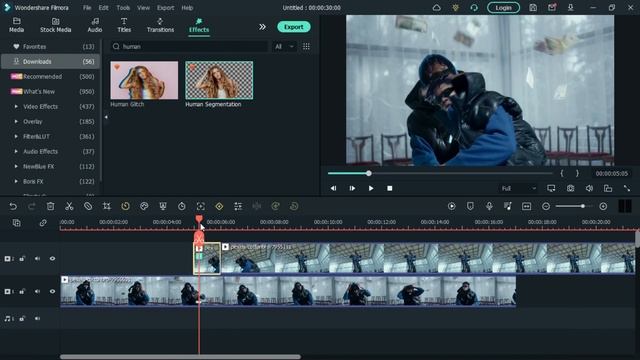Expand the Filter&LUT category
This screenshot has width=640, height=360.
tap(16, 136)
